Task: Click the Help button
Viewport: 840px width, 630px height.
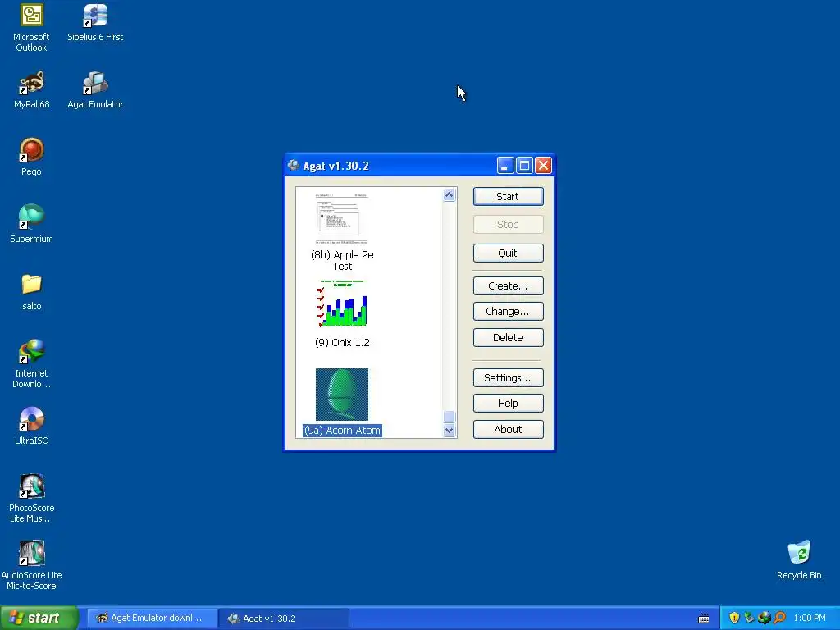Action: tap(508, 403)
